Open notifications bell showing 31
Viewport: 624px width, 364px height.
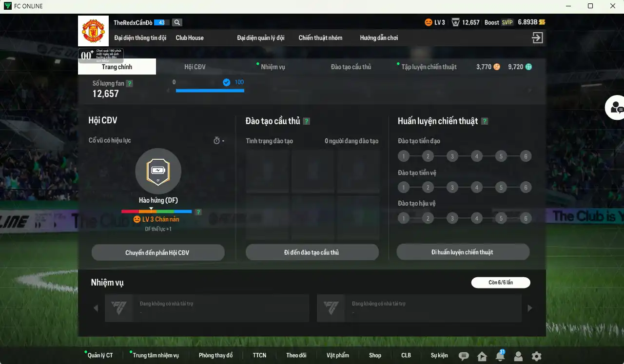500,356
